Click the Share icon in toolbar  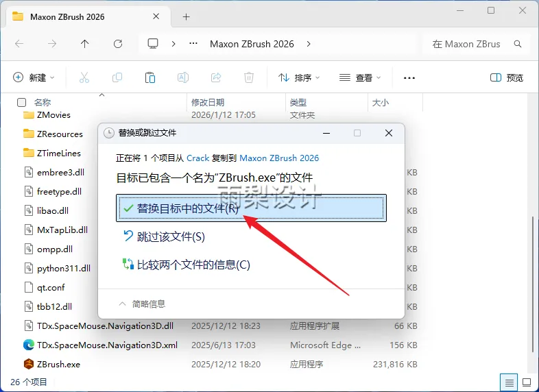click(x=216, y=77)
